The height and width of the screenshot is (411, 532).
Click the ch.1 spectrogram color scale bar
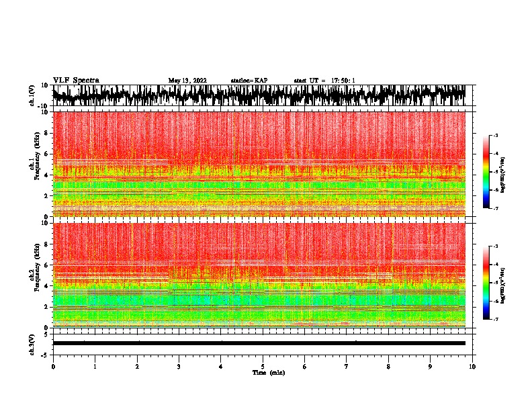click(486, 172)
